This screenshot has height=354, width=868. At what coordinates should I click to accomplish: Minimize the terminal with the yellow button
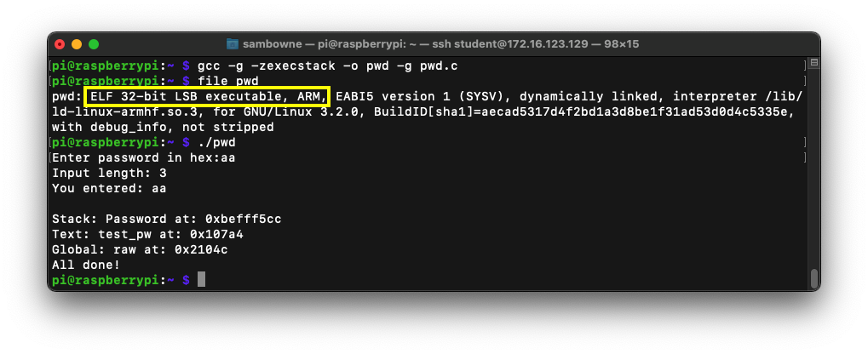point(77,43)
